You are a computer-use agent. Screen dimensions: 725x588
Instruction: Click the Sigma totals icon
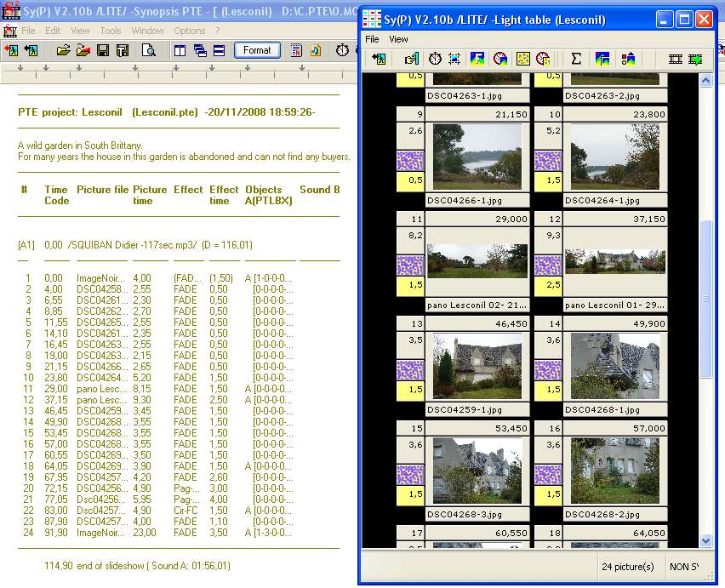coord(575,59)
